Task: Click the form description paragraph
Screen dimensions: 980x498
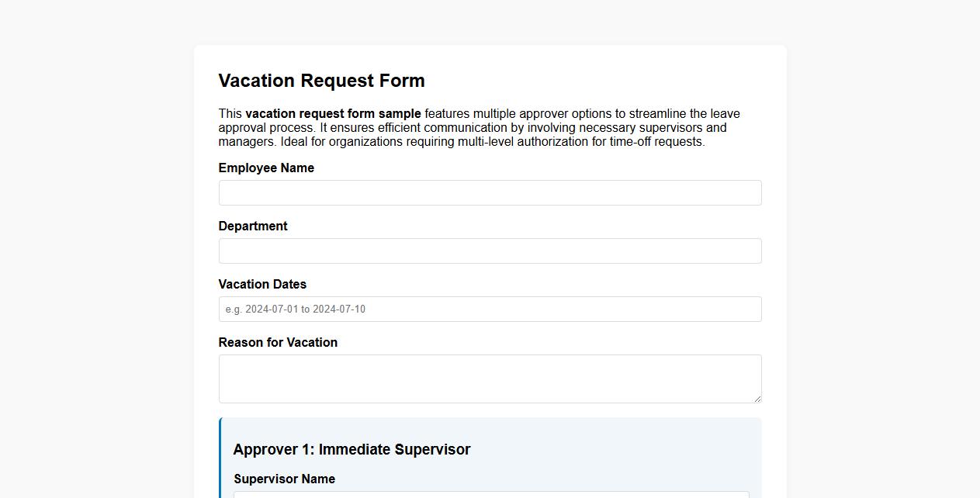Action: pyautogui.click(x=479, y=127)
